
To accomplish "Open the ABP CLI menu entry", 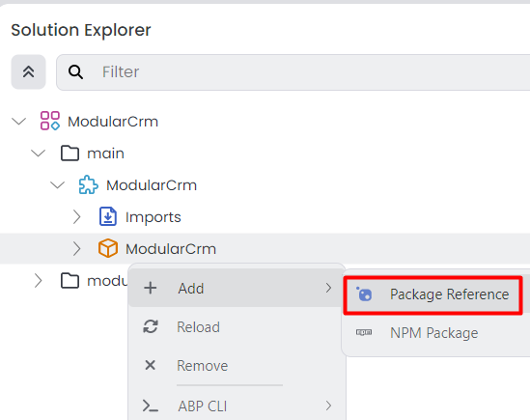I will [237, 406].
